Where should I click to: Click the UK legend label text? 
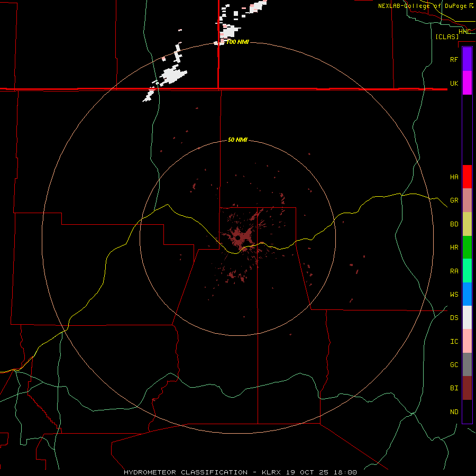454,83
